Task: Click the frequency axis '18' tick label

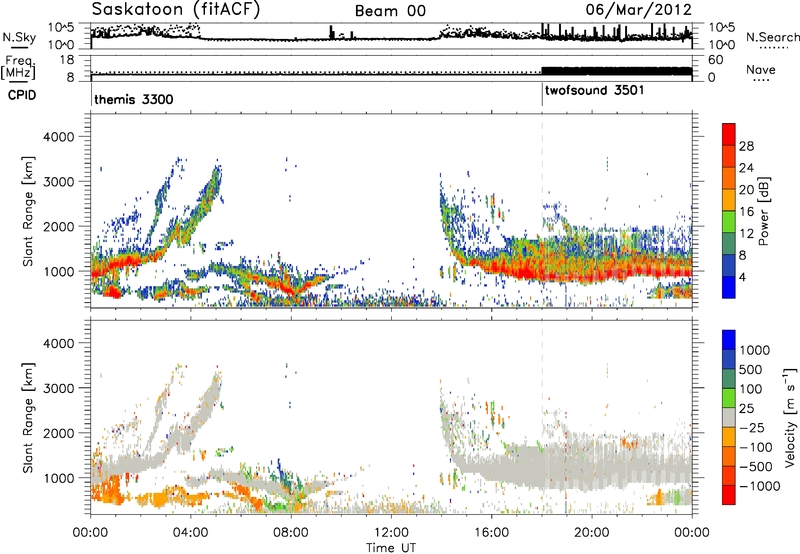Action: click(67, 60)
